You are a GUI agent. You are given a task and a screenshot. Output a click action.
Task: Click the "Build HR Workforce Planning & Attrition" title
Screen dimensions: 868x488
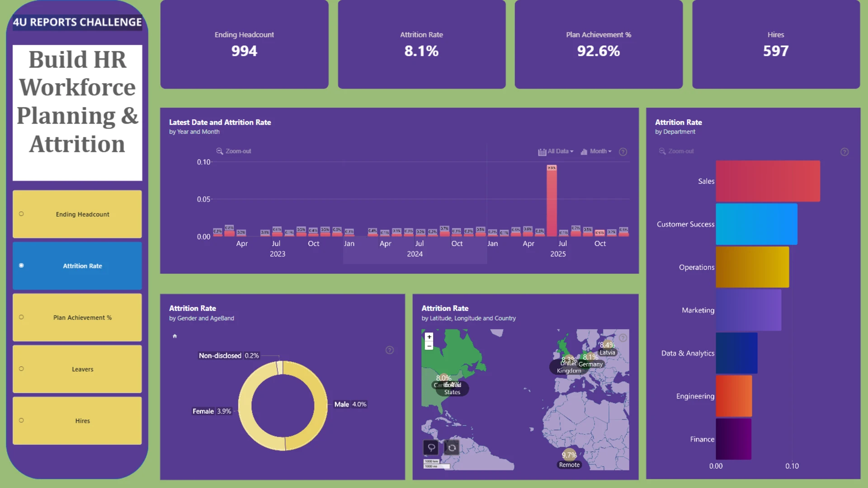(x=77, y=102)
